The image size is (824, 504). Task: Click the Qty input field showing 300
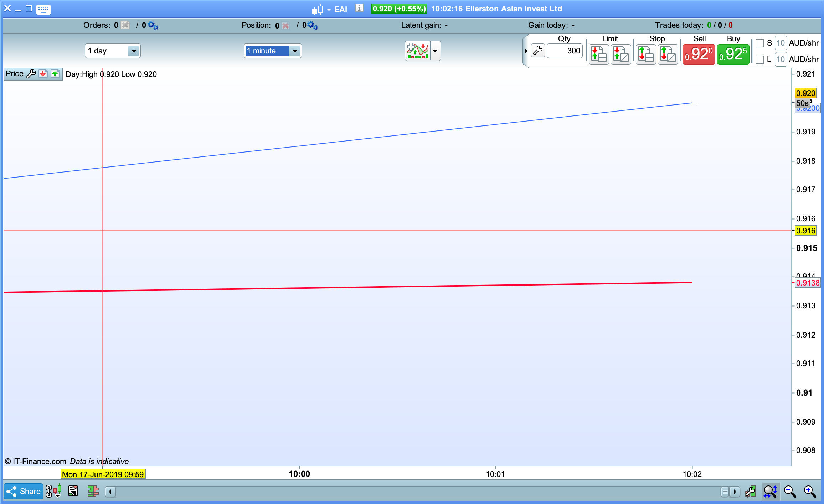click(x=565, y=51)
